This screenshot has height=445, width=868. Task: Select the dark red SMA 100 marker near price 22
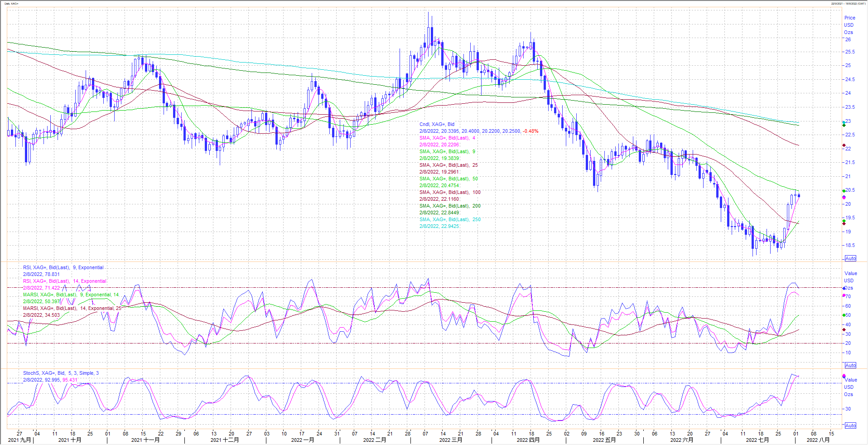pos(844,145)
